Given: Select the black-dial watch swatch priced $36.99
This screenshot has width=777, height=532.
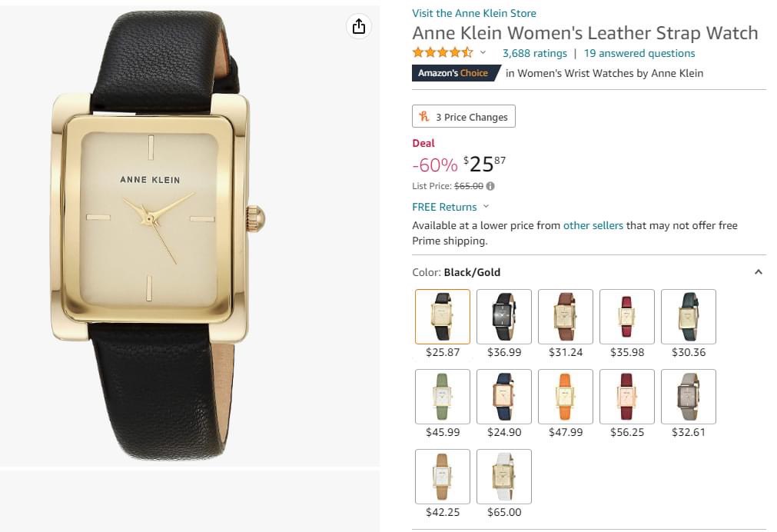Looking at the screenshot, I should 504,316.
